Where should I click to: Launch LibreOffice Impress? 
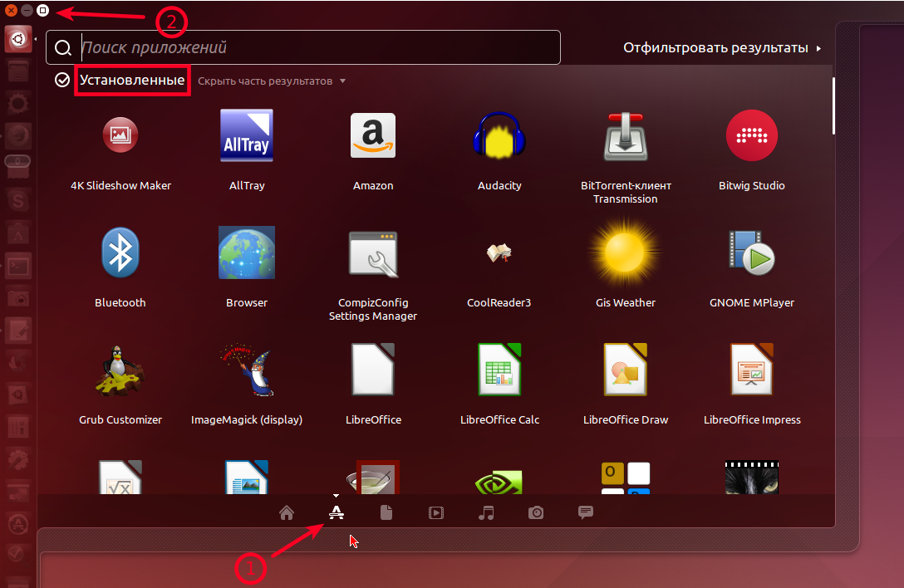[x=752, y=370]
